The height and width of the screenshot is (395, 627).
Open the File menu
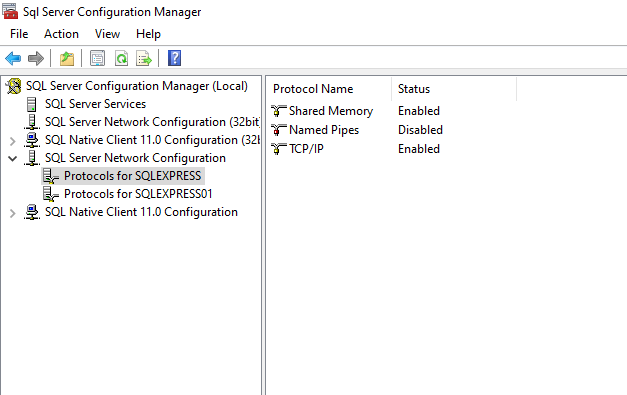tap(19, 34)
